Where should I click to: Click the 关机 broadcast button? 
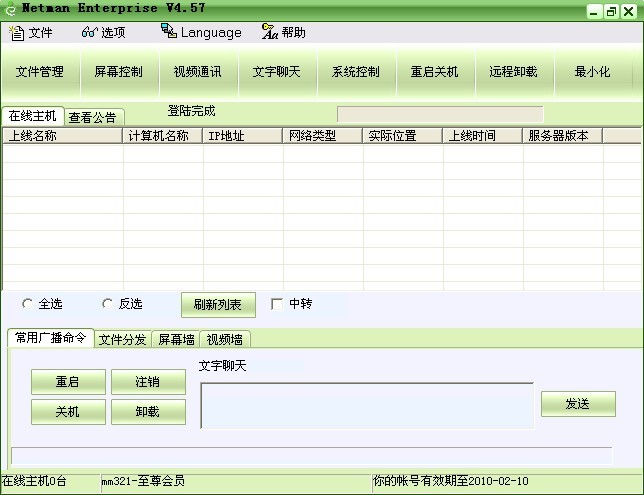coord(68,412)
